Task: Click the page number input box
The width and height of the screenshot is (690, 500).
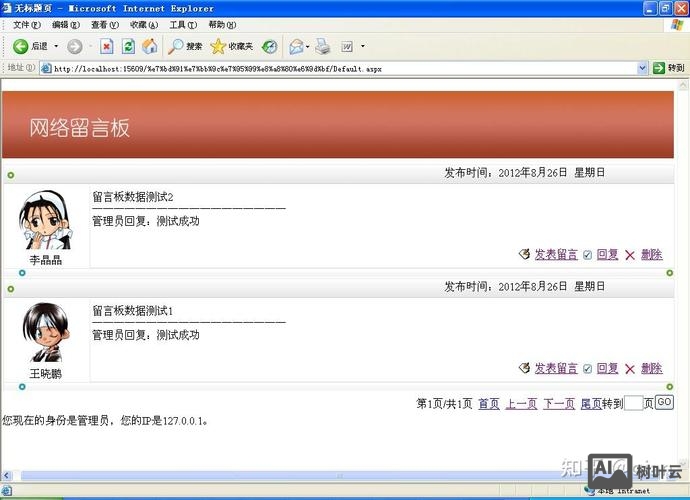Action: point(633,403)
